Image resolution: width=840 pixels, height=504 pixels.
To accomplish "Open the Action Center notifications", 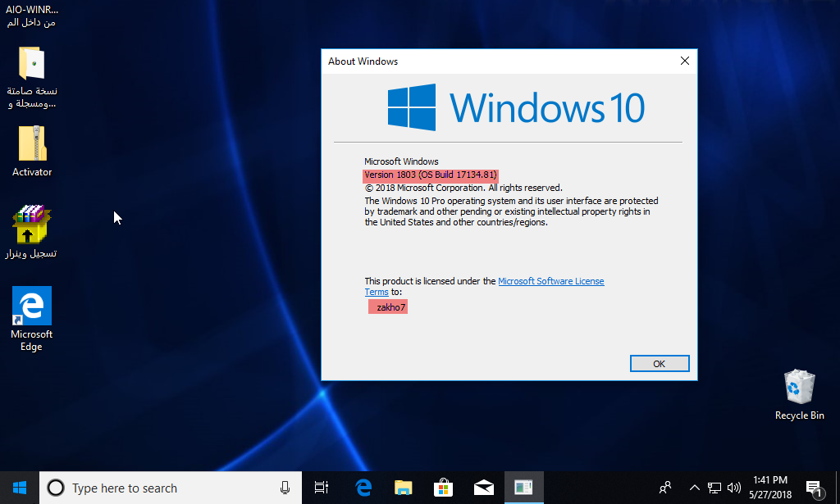I will [x=814, y=488].
